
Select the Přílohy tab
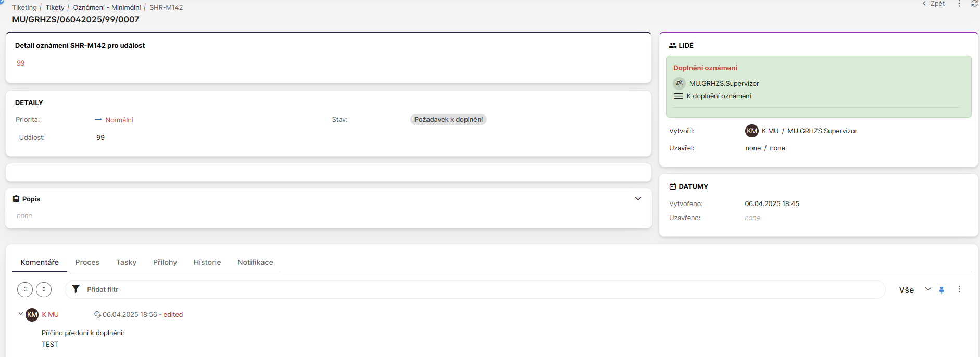(165, 262)
